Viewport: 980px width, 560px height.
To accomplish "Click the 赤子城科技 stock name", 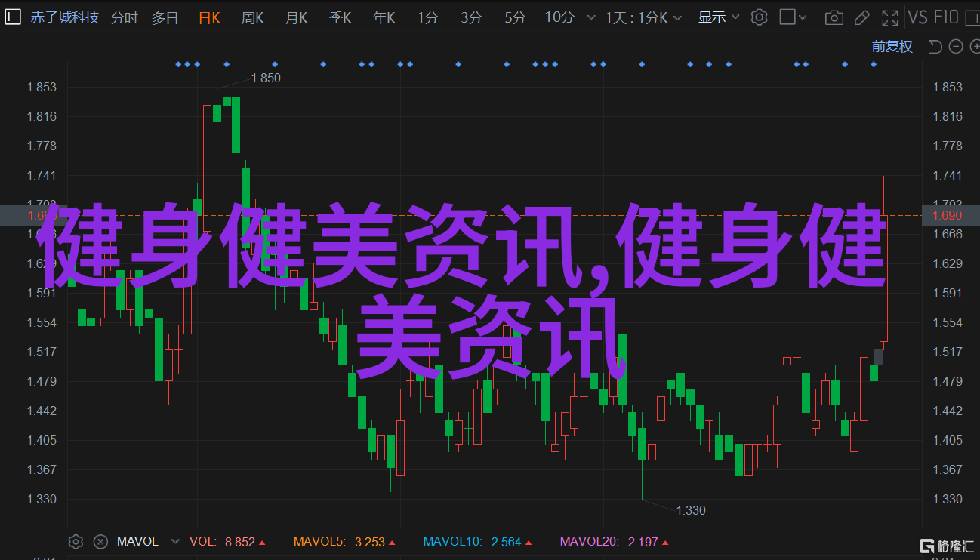I will click(x=64, y=17).
